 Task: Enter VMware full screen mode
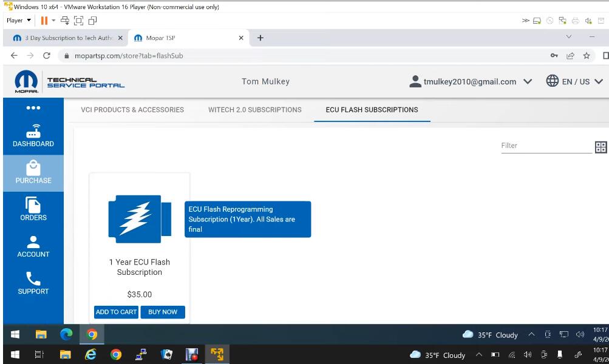point(78,21)
